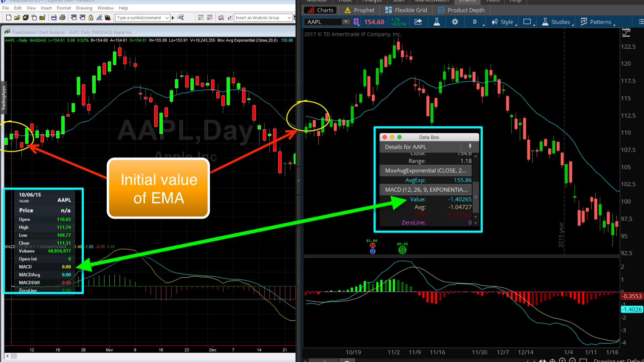The width and height of the screenshot is (644, 362).
Task: Click the colored cubes icon in TradeStation toolbar
Action: (x=108, y=18)
